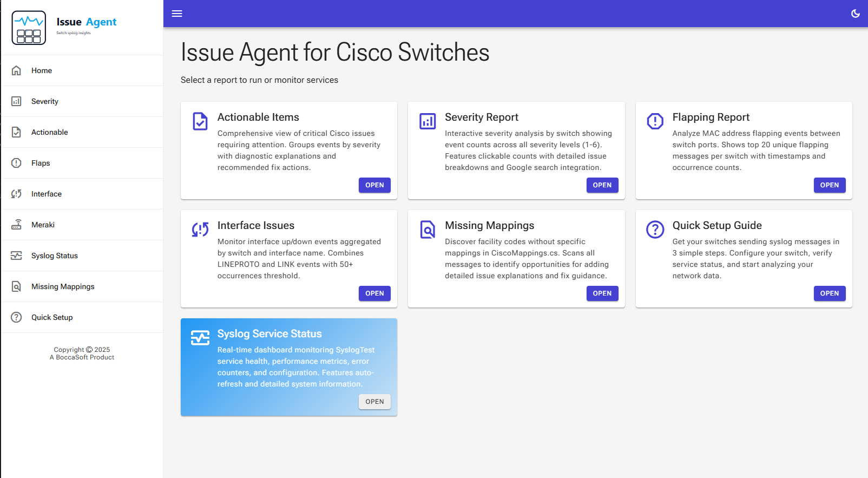Select Syslog Status in the sidebar
The width and height of the screenshot is (868, 478).
(82, 256)
